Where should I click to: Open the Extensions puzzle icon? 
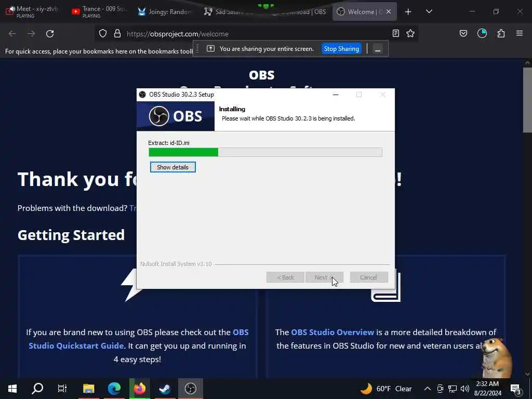[501, 33]
